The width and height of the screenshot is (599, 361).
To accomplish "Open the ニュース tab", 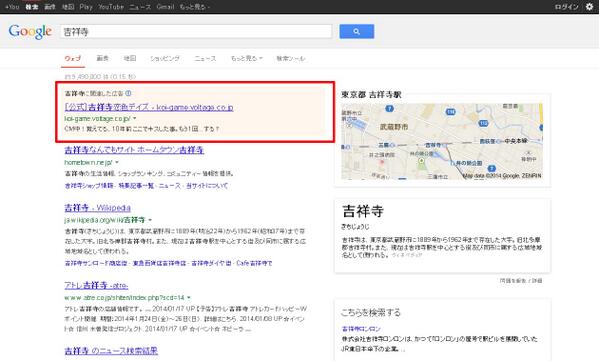I will tap(205, 58).
